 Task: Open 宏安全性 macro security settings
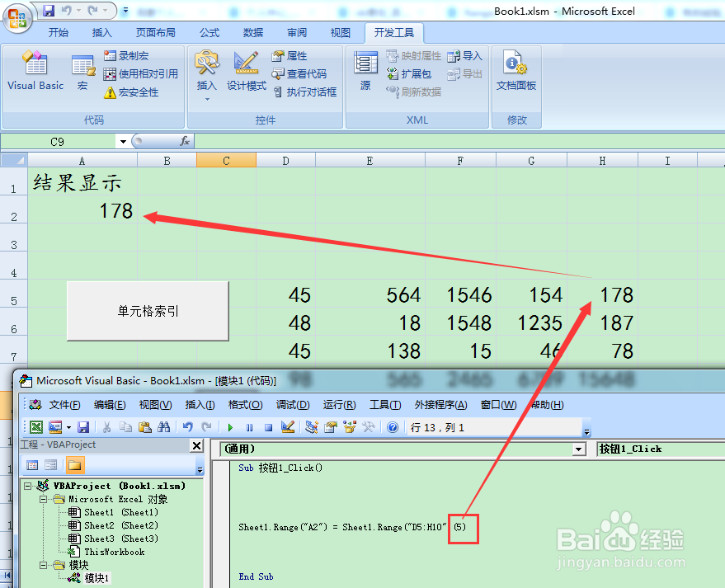tap(131, 92)
